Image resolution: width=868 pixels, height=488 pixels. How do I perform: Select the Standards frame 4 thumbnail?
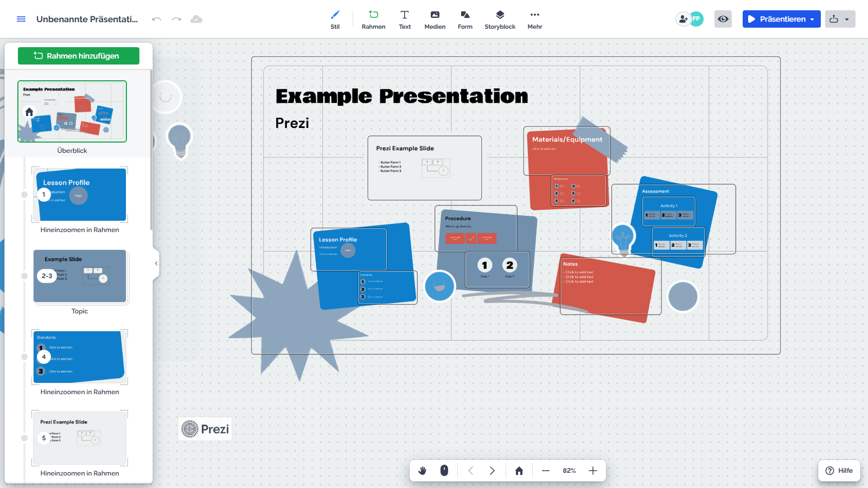(80, 357)
